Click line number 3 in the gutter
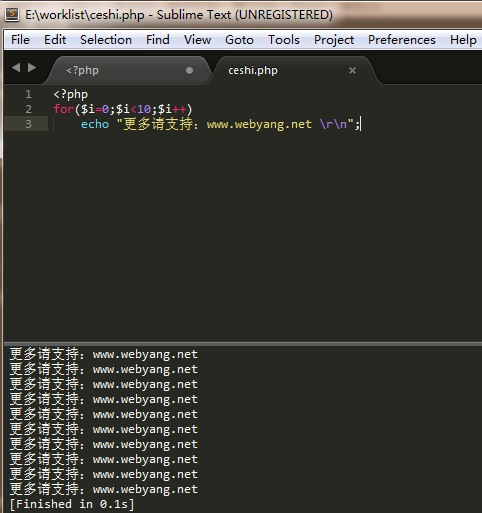 coord(28,124)
